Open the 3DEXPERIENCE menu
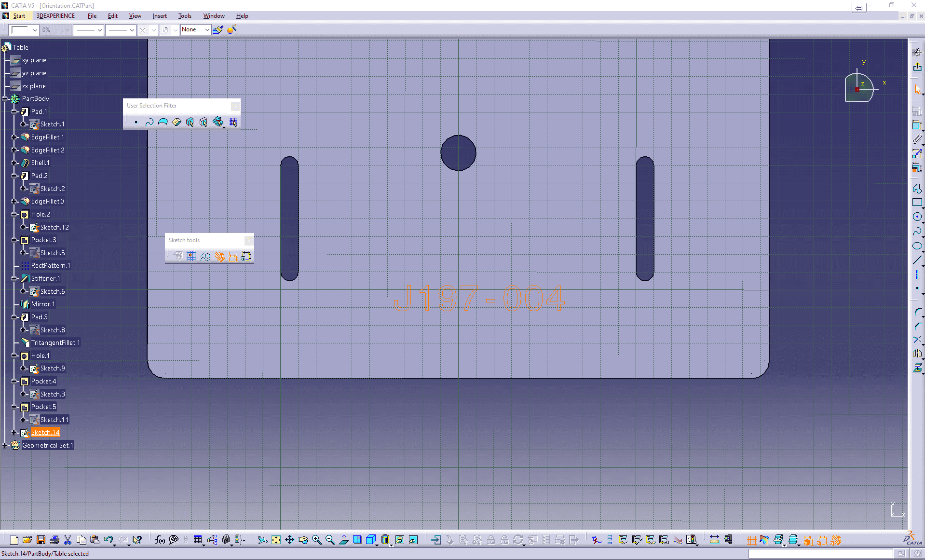 (55, 16)
